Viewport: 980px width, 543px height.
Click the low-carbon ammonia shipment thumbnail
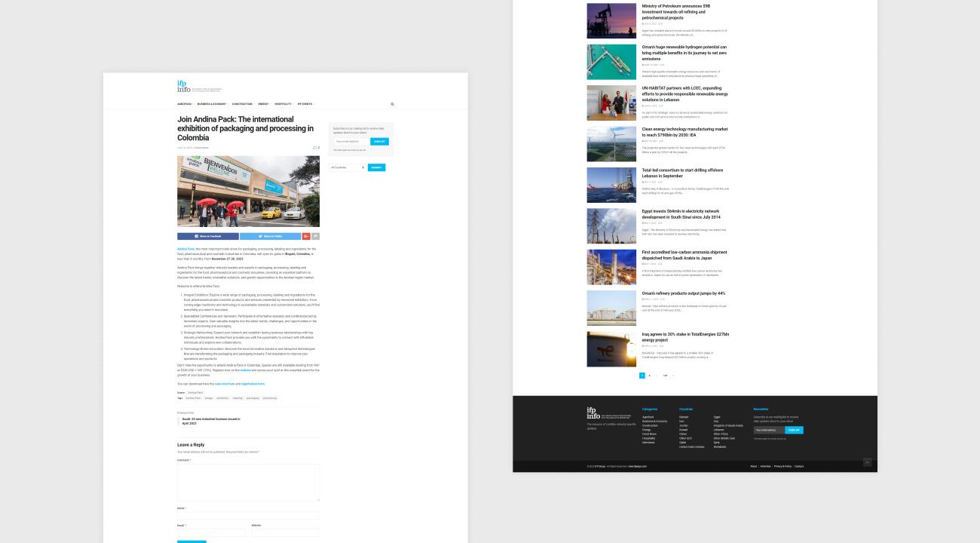click(x=611, y=267)
